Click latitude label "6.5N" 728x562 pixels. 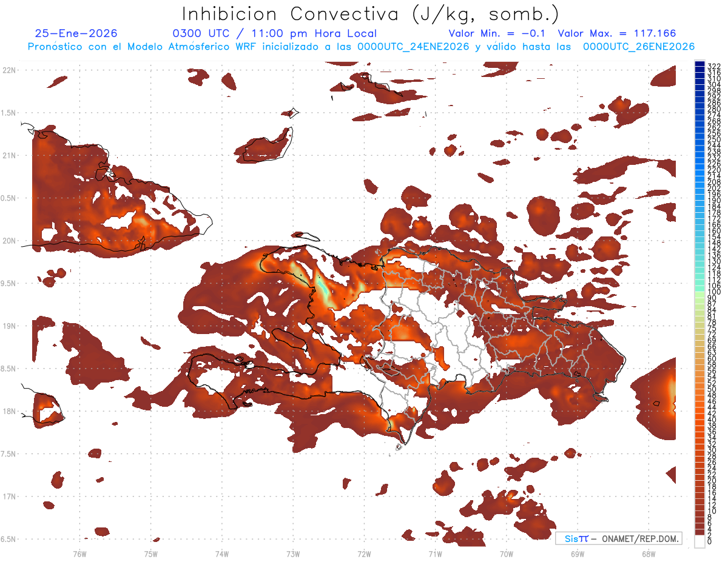coord(9,539)
